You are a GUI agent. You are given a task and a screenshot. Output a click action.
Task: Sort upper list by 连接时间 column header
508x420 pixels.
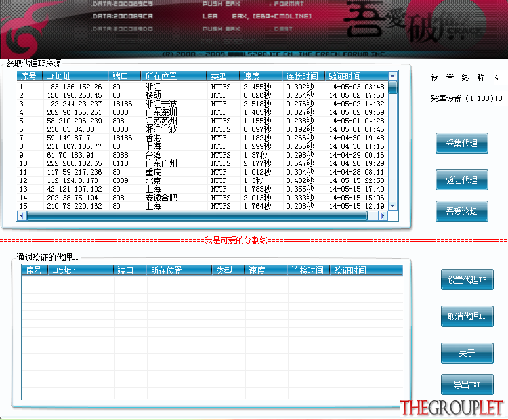click(x=304, y=76)
